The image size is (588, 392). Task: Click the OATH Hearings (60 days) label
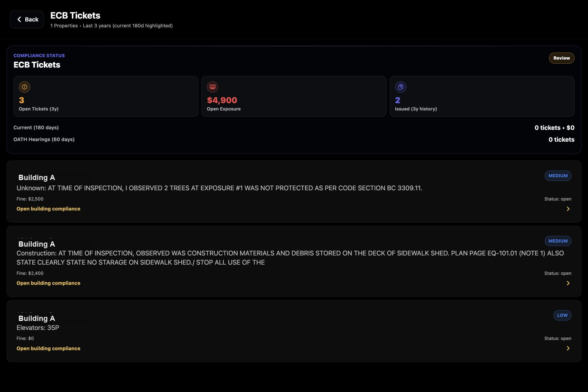coord(44,139)
